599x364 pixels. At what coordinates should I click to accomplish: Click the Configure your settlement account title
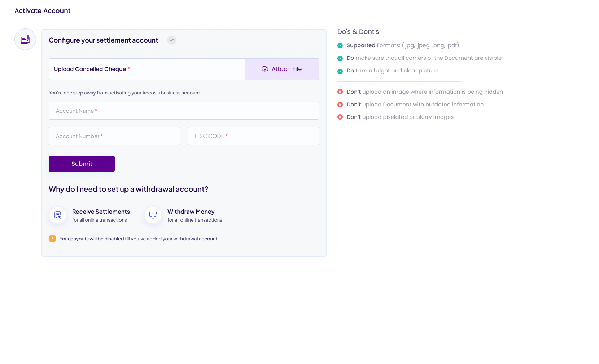(103, 40)
